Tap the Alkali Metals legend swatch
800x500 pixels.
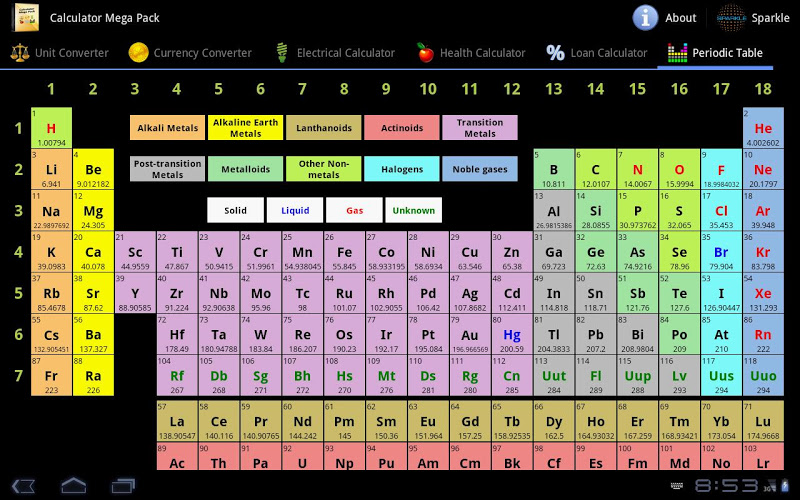[167, 128]
